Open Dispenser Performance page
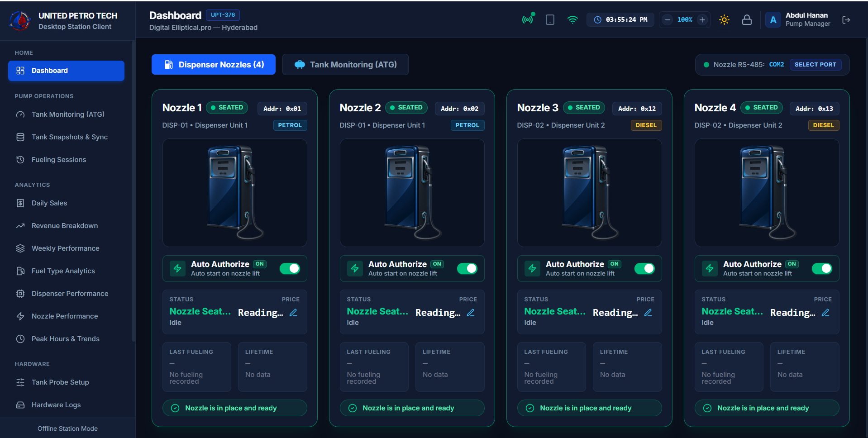Image resolution: width=868 pixels, height=438 pixels. coord(66,294)
